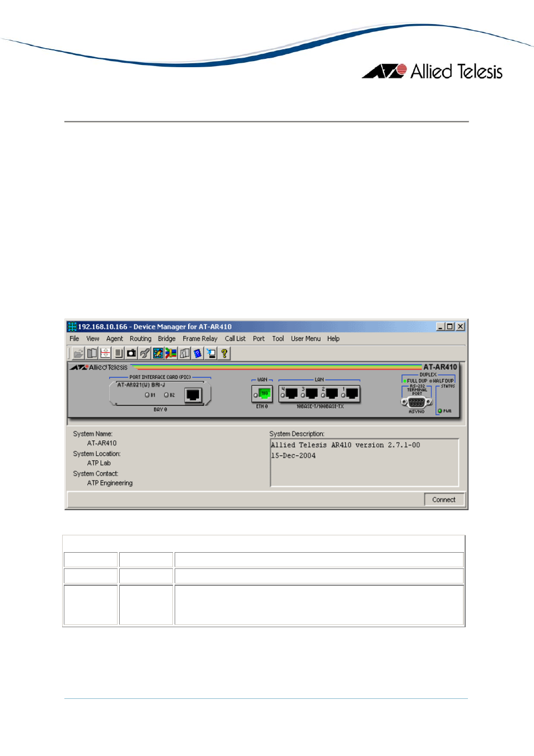Click the open book toolbar icon

(92, 353)
